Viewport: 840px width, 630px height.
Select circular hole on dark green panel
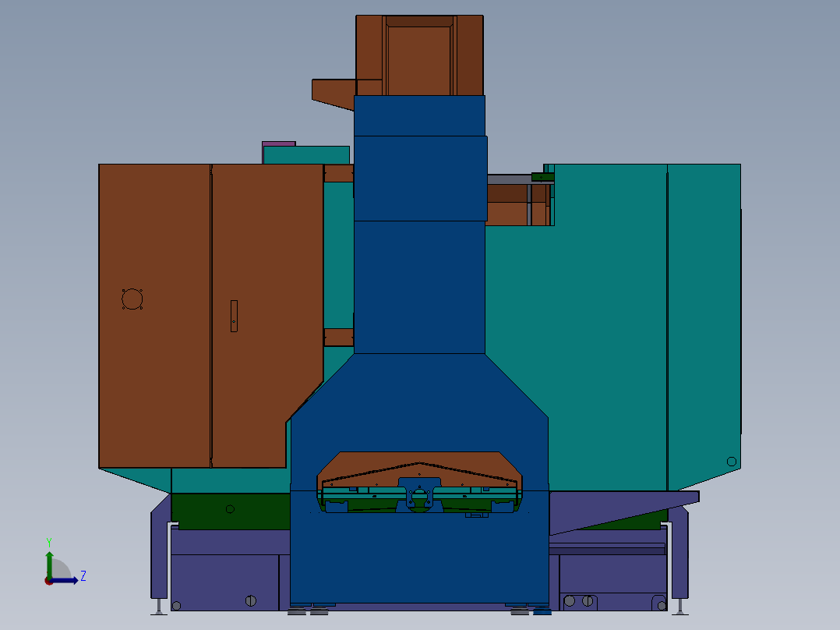230,509
